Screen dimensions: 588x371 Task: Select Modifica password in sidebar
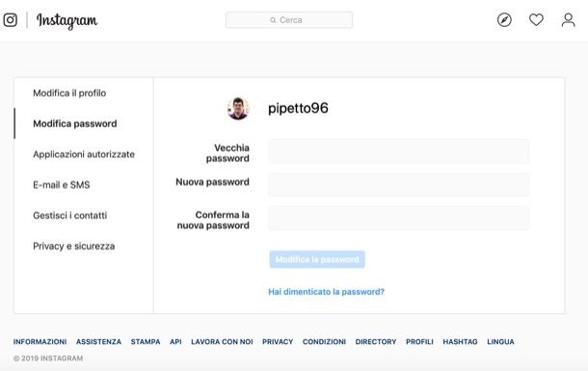click(x=75, y=123)
